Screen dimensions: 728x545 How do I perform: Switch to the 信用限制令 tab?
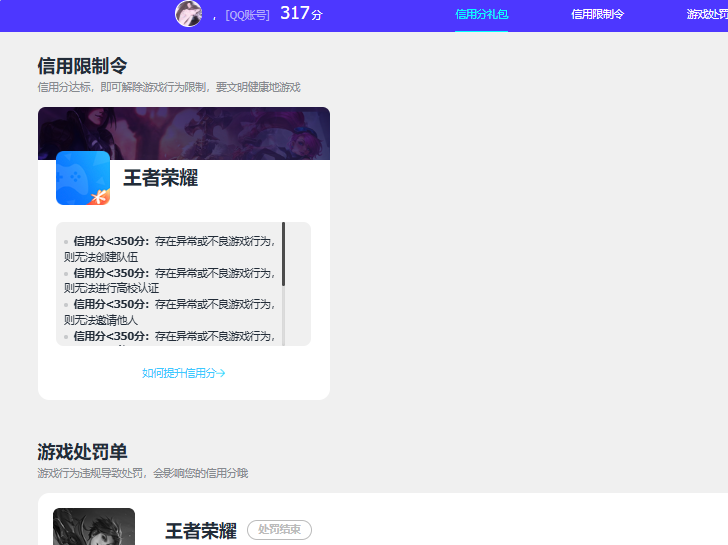pos(597,14)
